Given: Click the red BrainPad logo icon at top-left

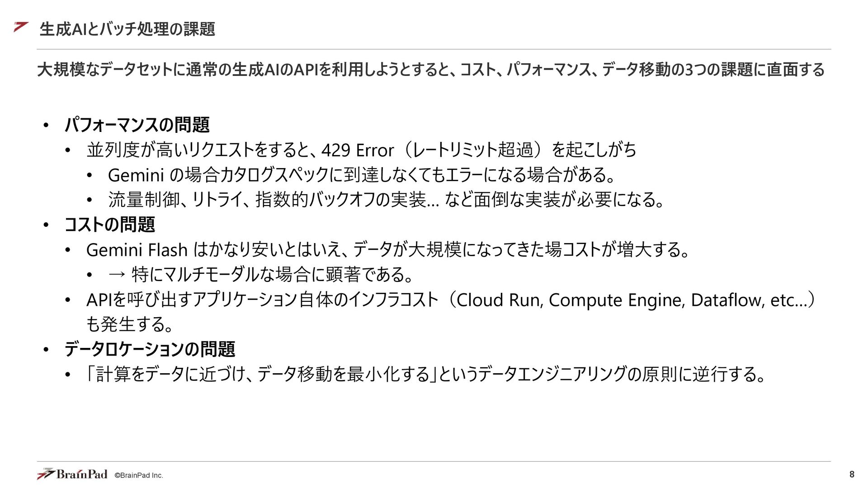Looking at the screenshot, I should point(21,27).
